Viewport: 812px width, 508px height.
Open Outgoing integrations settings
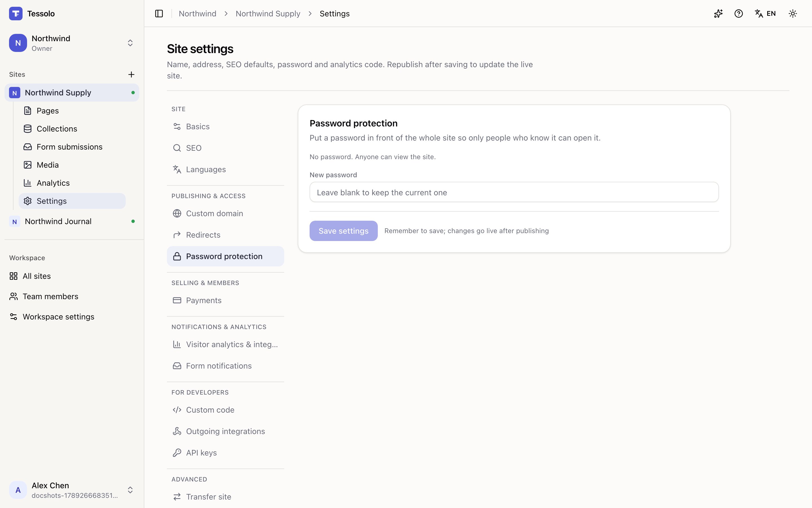pos(226,432)
